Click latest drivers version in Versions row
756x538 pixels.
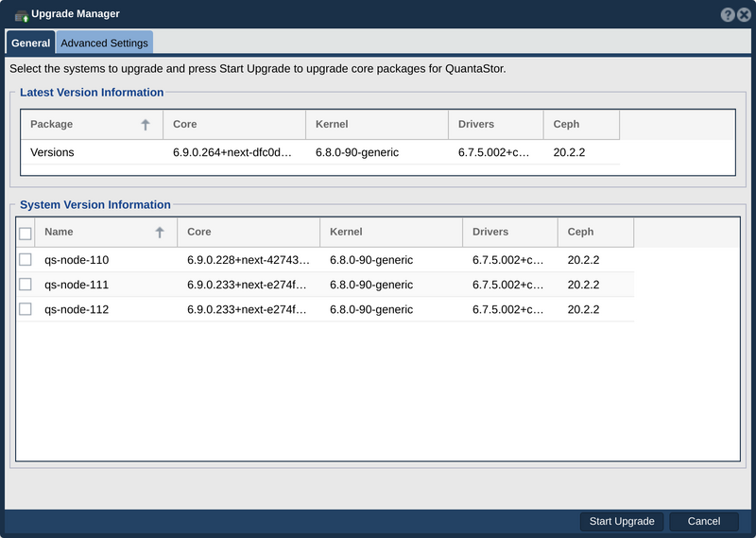pos(493,152)
